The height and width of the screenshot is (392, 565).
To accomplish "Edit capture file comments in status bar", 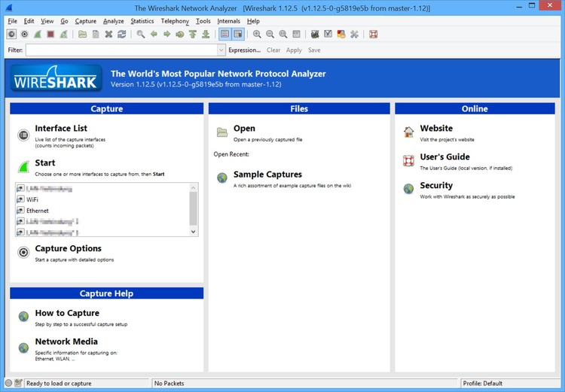I will [19, 384].
